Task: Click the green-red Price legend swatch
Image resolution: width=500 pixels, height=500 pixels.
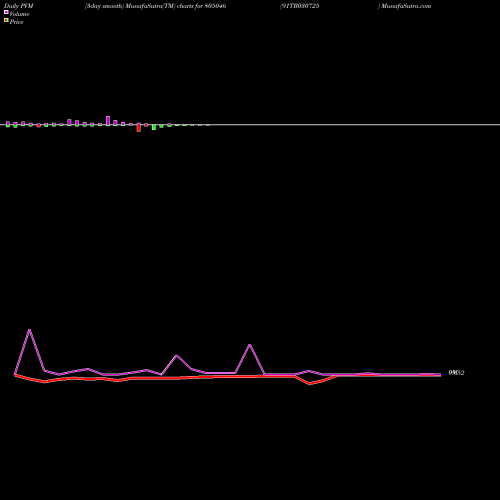Action: click(6, 20)
